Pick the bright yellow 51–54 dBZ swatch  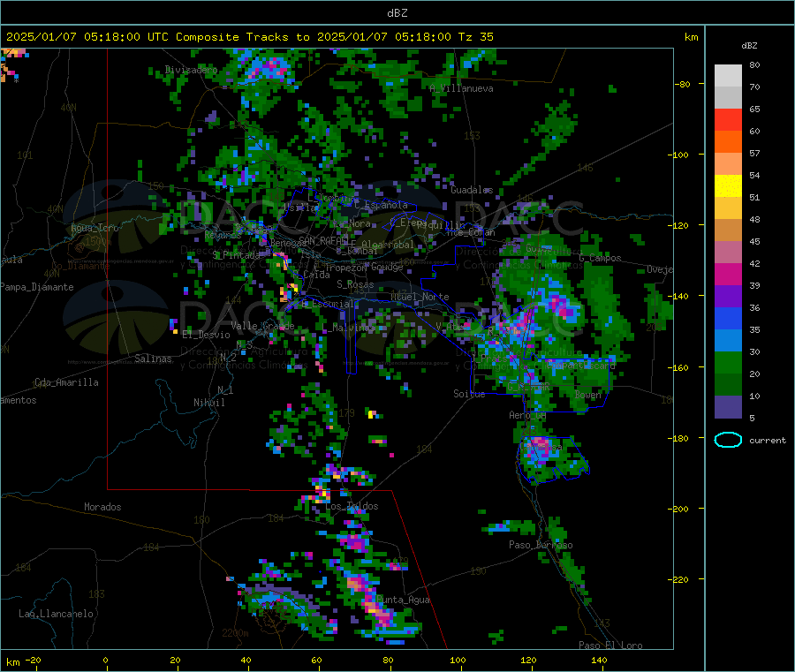728,186
